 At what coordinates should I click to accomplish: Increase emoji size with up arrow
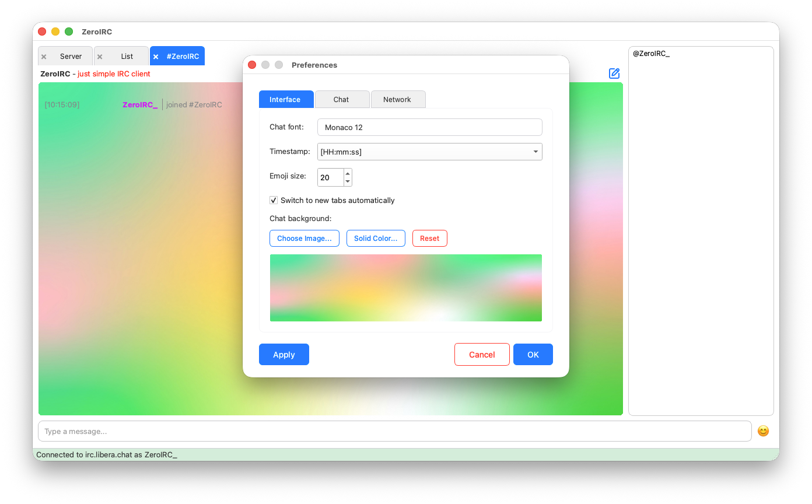tap(348, 173)
